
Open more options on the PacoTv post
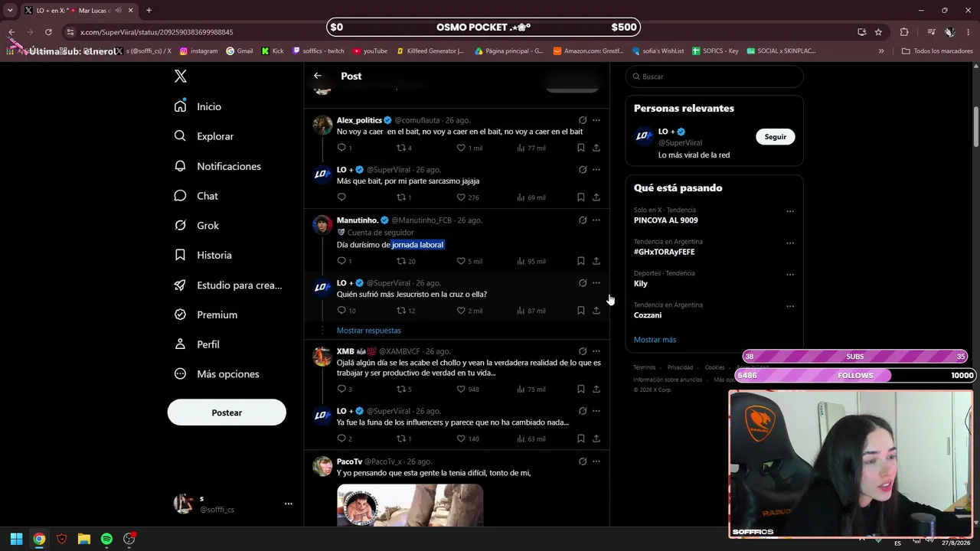coord(596,461)
